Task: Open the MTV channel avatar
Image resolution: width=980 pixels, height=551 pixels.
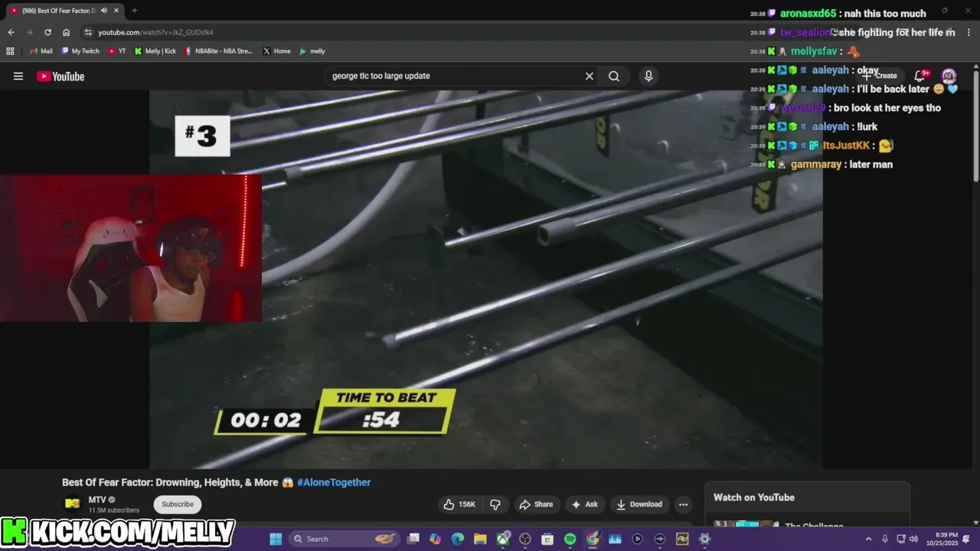Action: [72, 504]
